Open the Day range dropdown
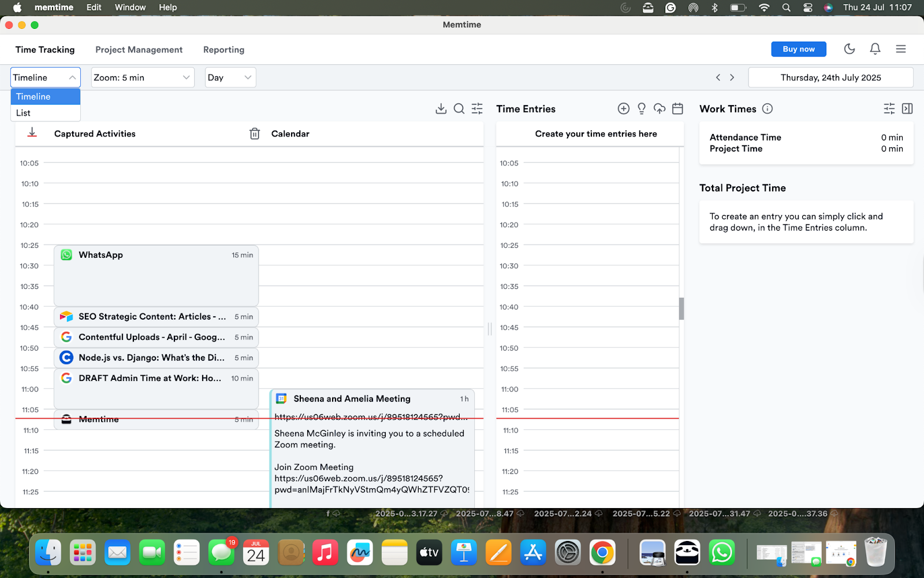Image resolution: width=924 pixels, height=578 pixels. pyautogui.click(x=230, y=77)
